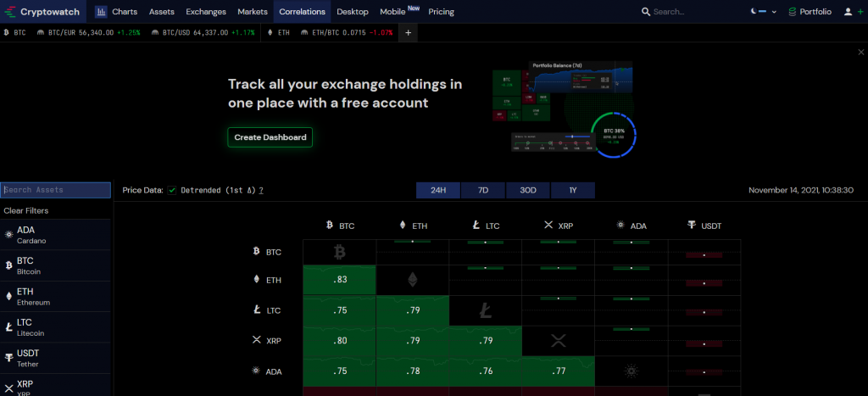Close the promo banner
The height and width of the screenshot is (396, 868).
pos(861,52)
